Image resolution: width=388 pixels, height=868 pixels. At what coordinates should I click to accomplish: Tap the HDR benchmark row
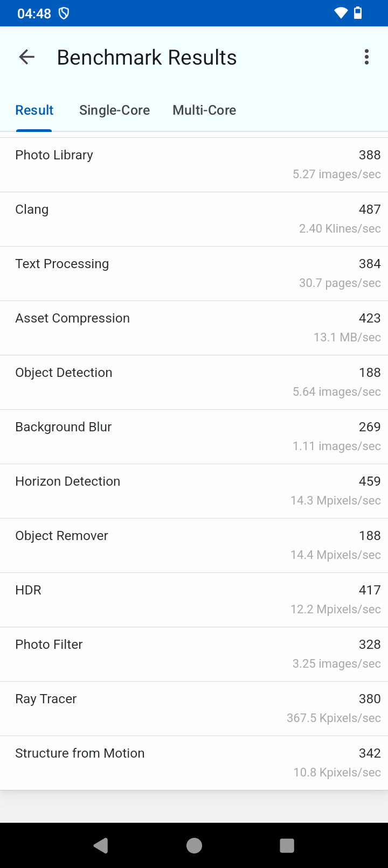coord(194,600)
